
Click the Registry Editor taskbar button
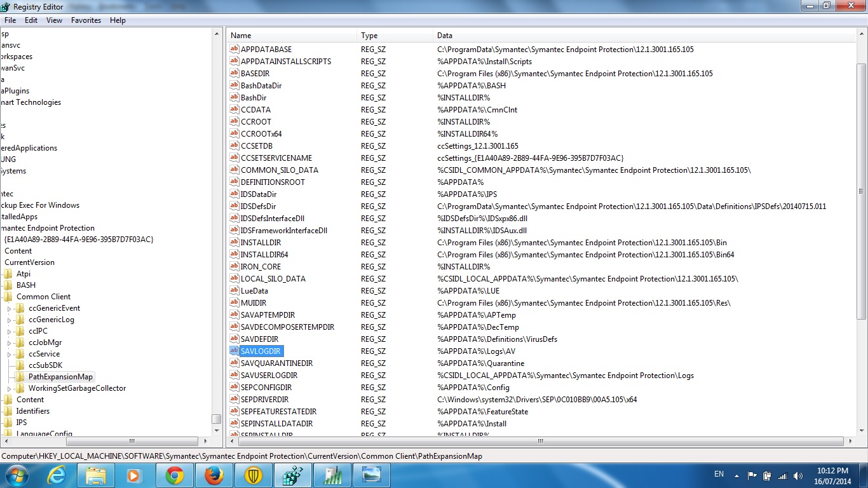click(x=292, y=475)
